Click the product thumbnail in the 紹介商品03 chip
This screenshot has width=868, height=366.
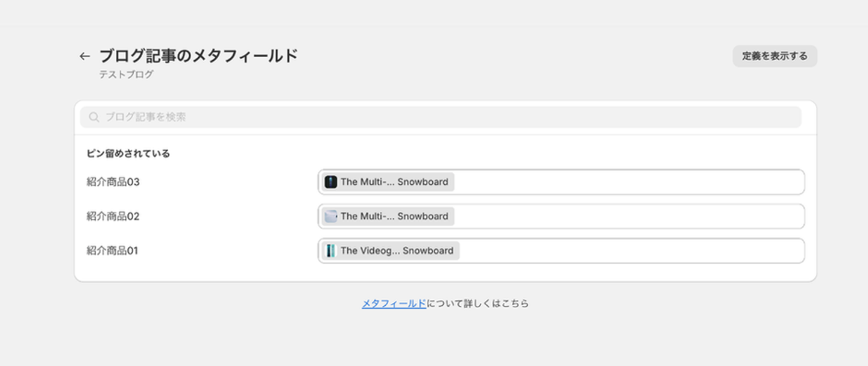331,182
